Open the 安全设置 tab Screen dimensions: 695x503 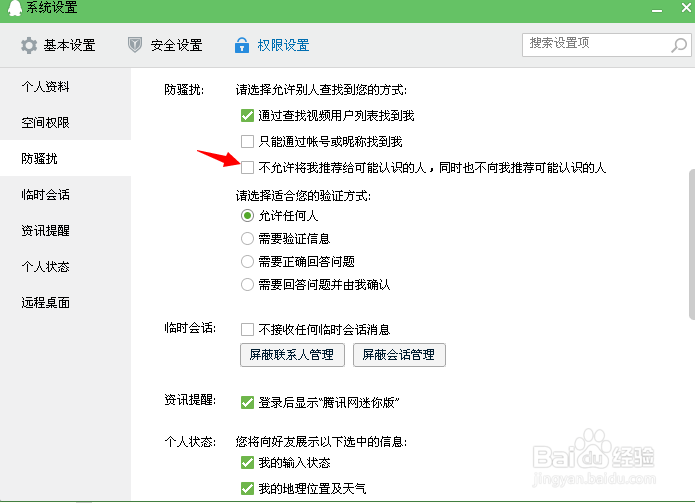pos(165,45)
